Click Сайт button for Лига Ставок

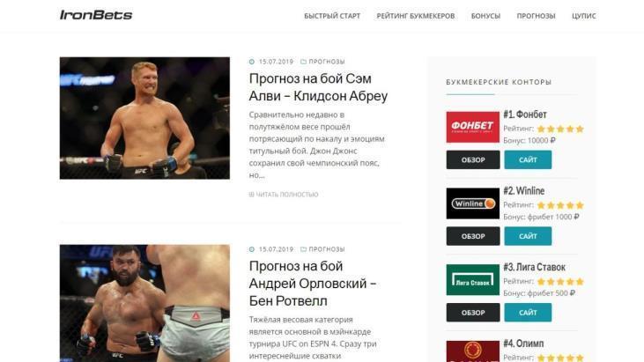pos(528,313)
